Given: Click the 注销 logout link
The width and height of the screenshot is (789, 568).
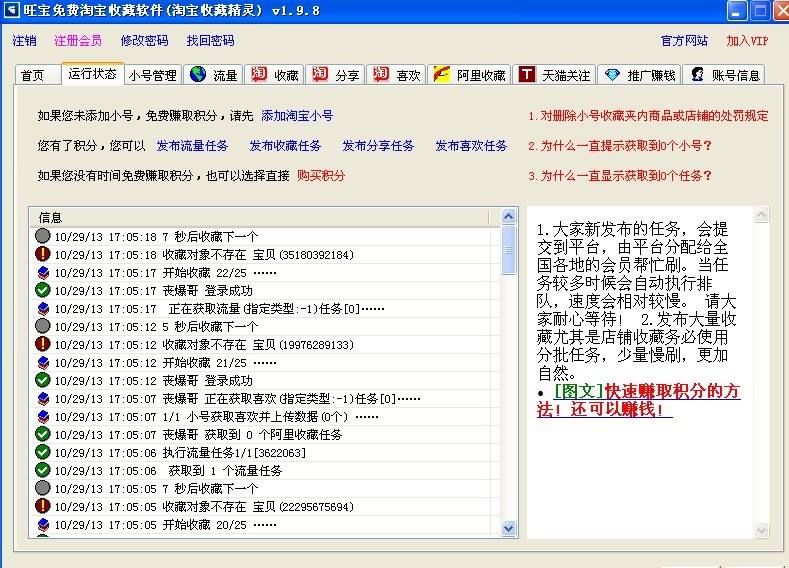Looking at the screenshot, I should point(25,41).
